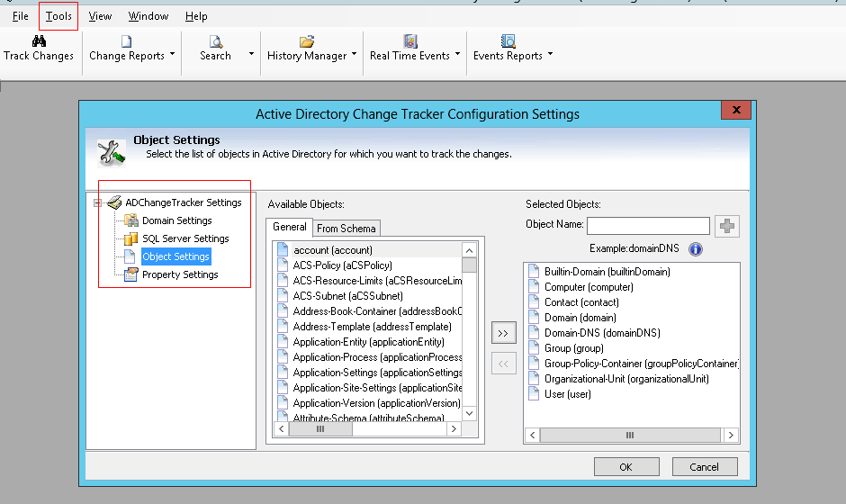The width and height of the screenshot is (846, 504).
Task: Click the OK button
Action: click(x=626, y=467)
